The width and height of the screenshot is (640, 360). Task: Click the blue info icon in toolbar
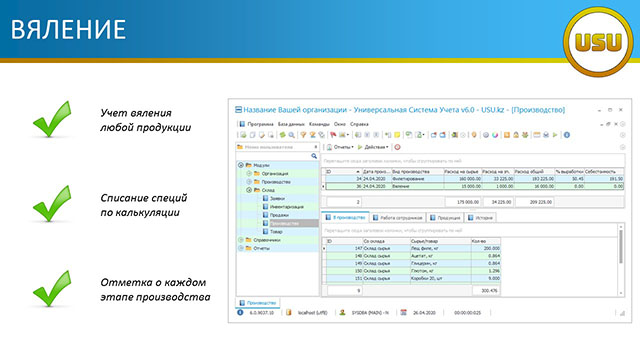[567, 135]
